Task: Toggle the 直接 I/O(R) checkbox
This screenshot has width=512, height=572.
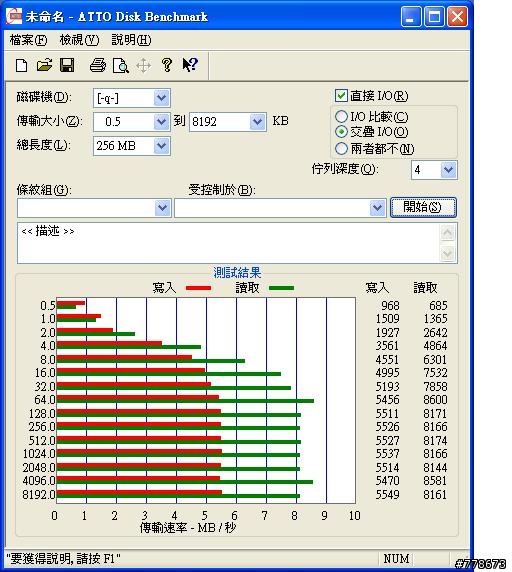Action: click(x=341, y=96)
